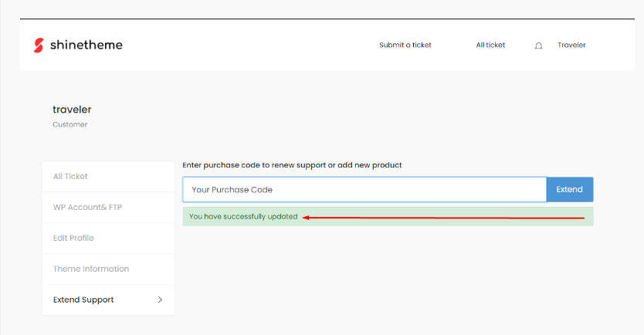Screen dimensions: 644x335
Task: Go to All ticket in the top navigation
Action: coord(490,46)
